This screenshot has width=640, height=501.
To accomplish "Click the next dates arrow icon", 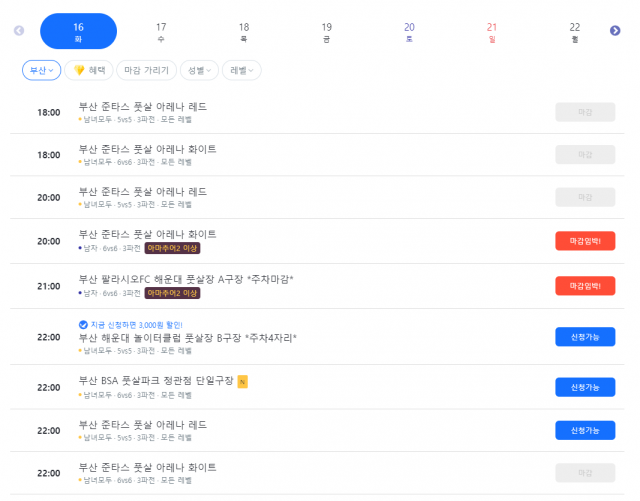I will pyautogui.click(x=615, y=31).
